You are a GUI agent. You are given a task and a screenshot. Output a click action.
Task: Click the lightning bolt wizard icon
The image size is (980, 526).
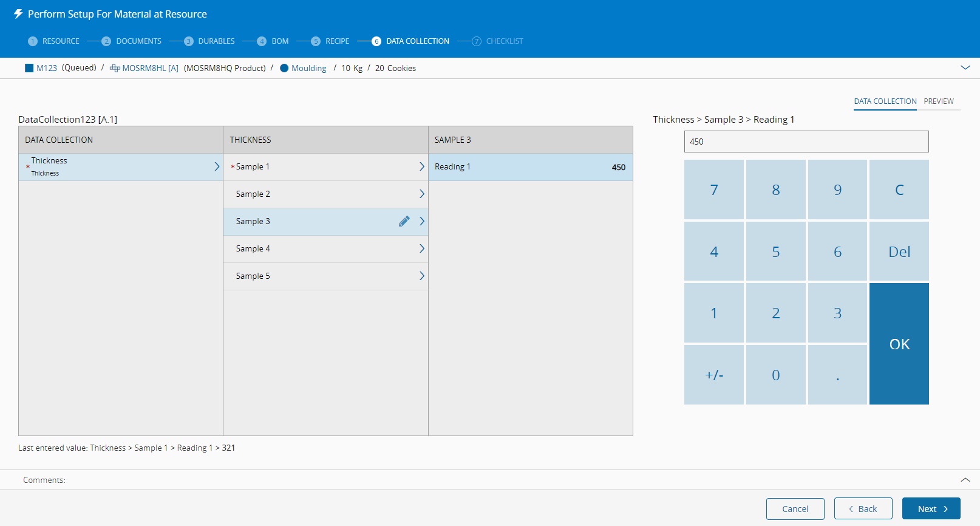pyautogui.click(x=18, y=14)
